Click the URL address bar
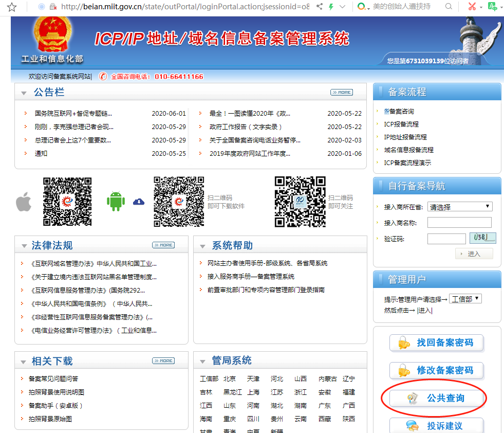Screen dimensions: 504x433 [185, 7]
